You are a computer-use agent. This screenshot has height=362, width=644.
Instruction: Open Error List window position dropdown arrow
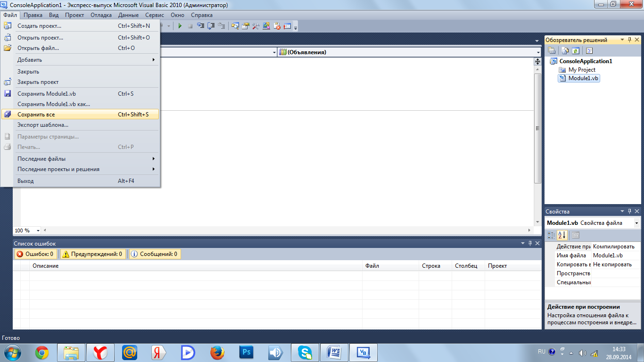click(522, 243)
